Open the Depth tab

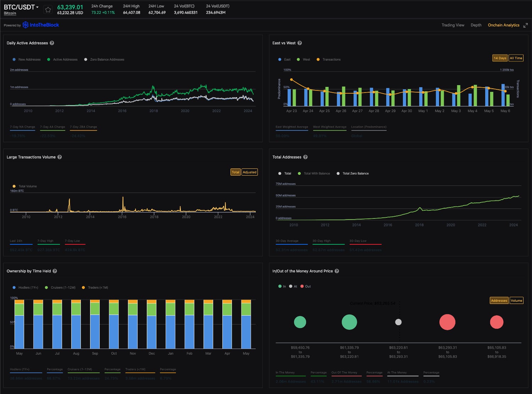(476, 25)
